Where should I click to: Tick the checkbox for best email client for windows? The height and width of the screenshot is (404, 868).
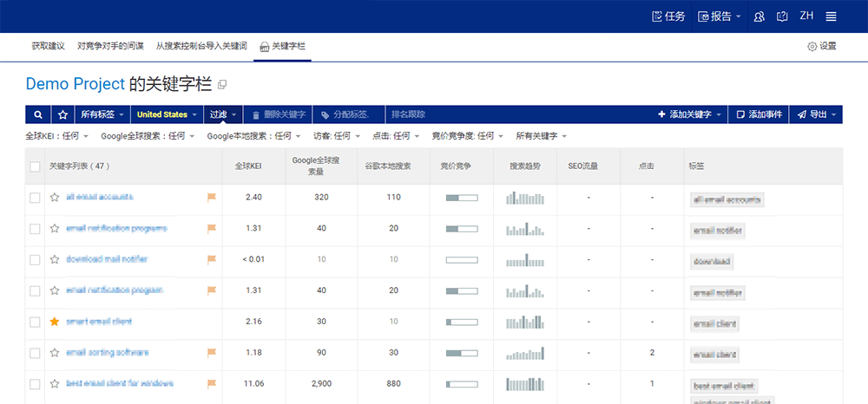[35, 384]
